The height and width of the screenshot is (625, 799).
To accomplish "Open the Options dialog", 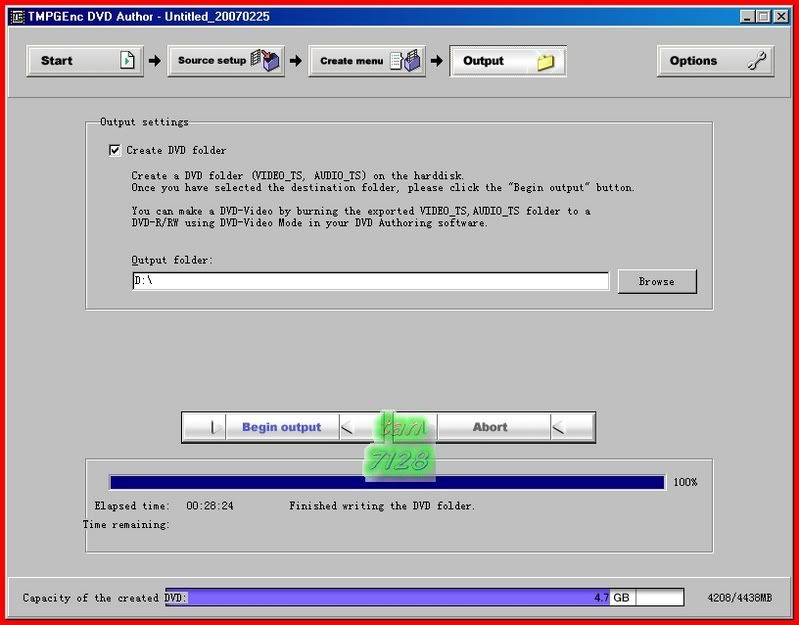I will click(x=715, y=61).
